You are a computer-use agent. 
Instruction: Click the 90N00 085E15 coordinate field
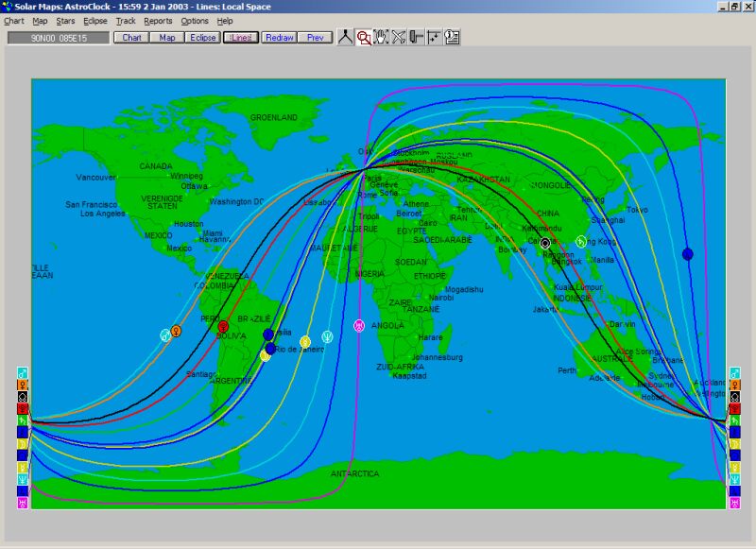58,38
